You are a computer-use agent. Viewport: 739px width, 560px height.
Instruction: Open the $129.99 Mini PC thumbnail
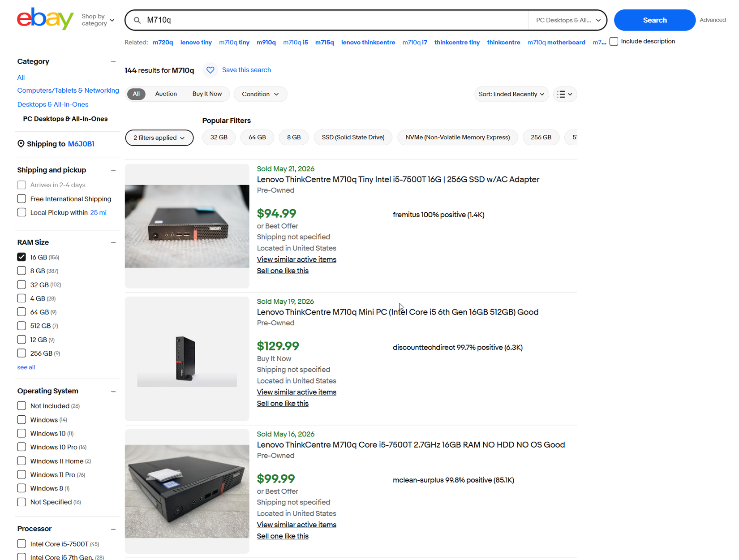pos(187,359)
